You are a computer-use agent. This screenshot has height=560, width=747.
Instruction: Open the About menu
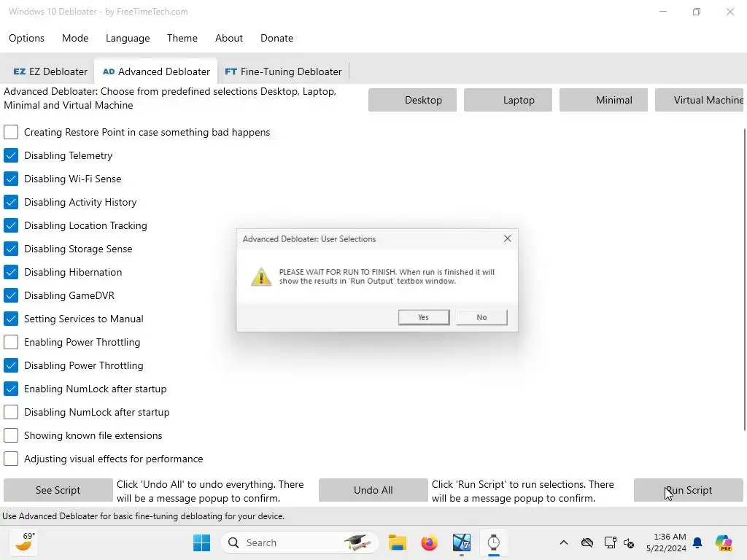click(x=228, y=38)
